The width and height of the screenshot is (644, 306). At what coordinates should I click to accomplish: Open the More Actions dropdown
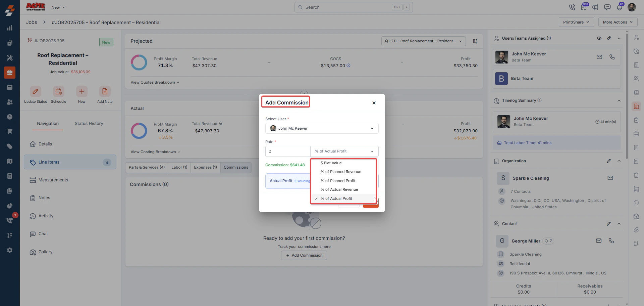618,22
